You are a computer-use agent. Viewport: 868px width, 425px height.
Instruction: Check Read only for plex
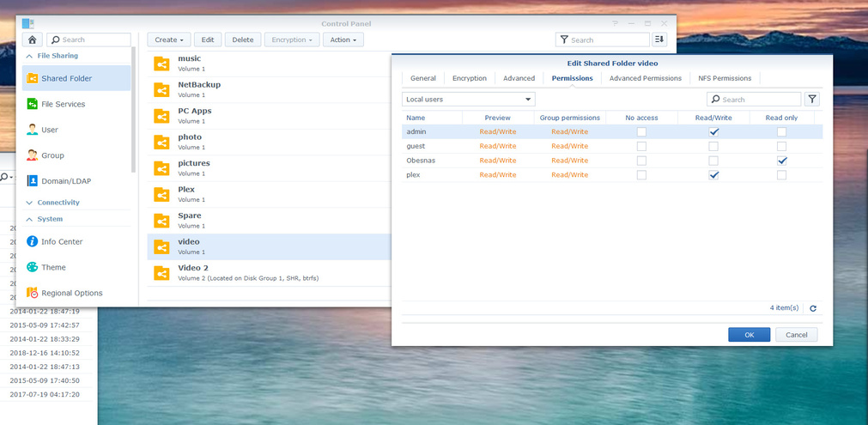pyautogui.click(x=781, y=175)
